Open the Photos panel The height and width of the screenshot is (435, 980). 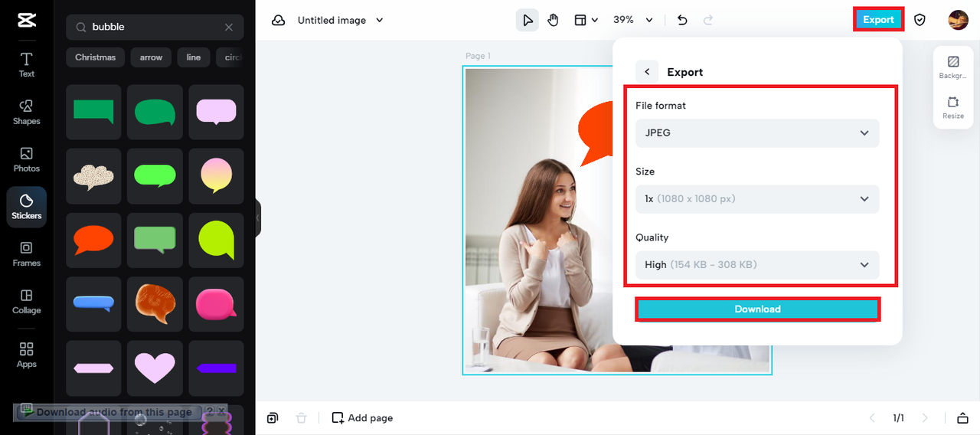[x=26, y=159]
